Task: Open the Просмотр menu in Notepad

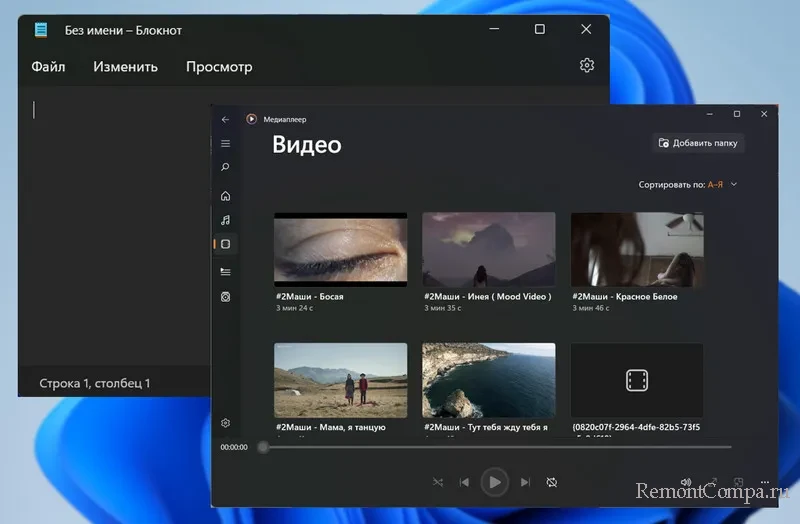Action: (219, 67)
